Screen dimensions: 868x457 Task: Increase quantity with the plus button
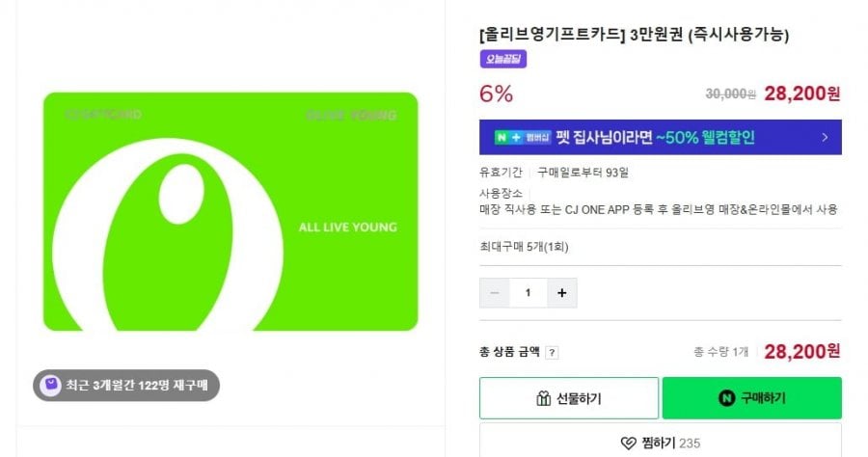point(562,292)
